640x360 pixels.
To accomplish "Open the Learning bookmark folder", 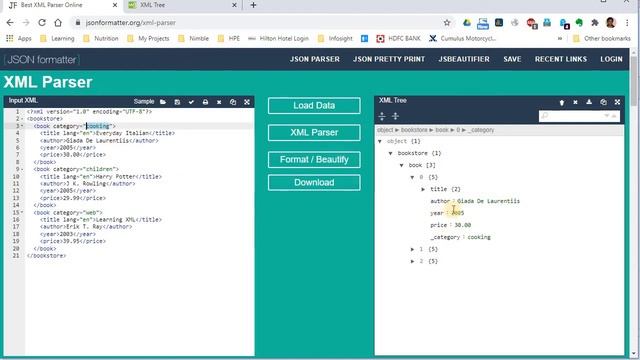I will pyautogui.click(x=58, y=38).
